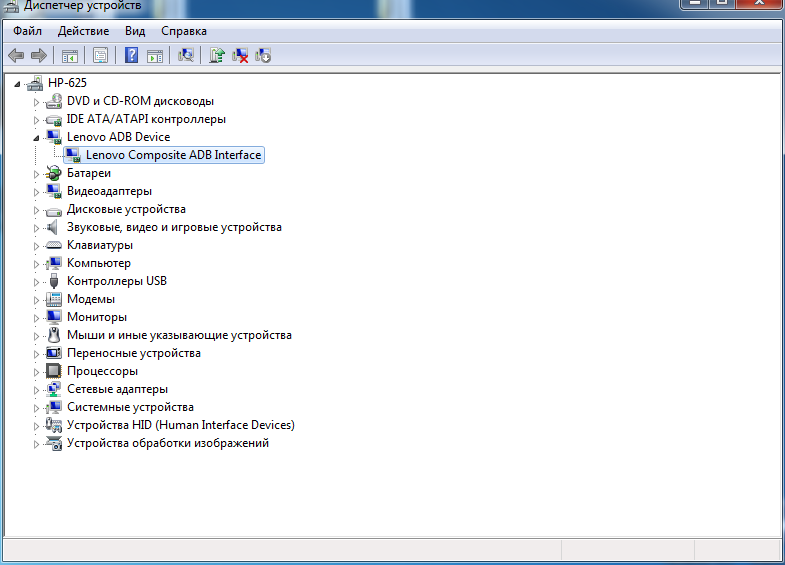The height and width of the screenshot is (565, 785).
Task: Open the Действие menu
Action: (83, 31)
